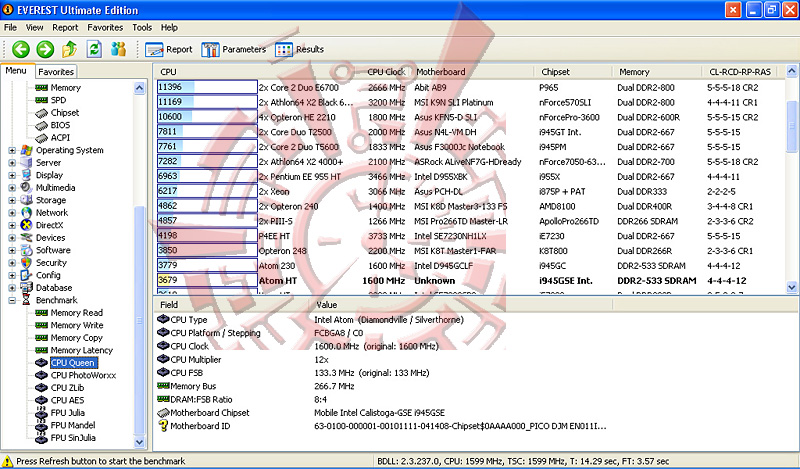Select the BIOS item in tree

(60, 125)
